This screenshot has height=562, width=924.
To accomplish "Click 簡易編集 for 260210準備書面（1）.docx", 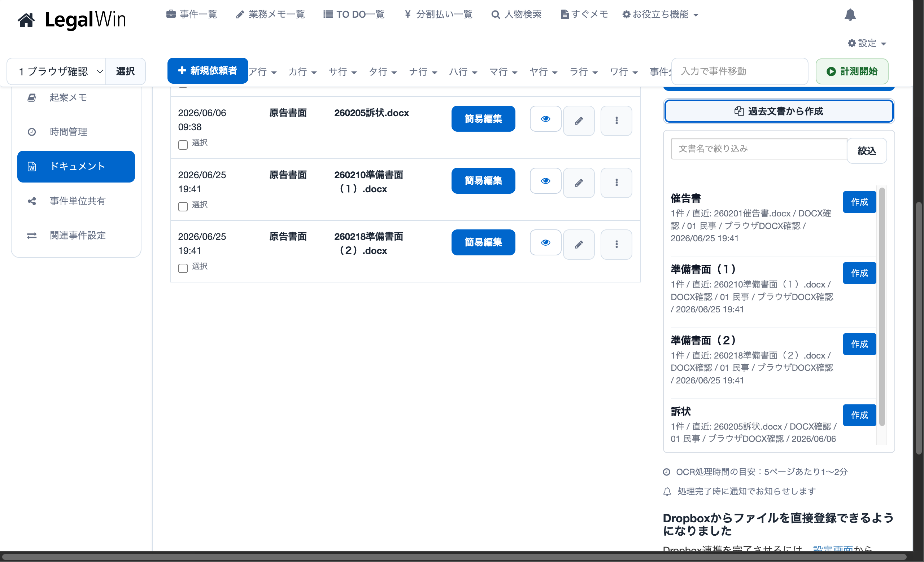I will 483,181.
